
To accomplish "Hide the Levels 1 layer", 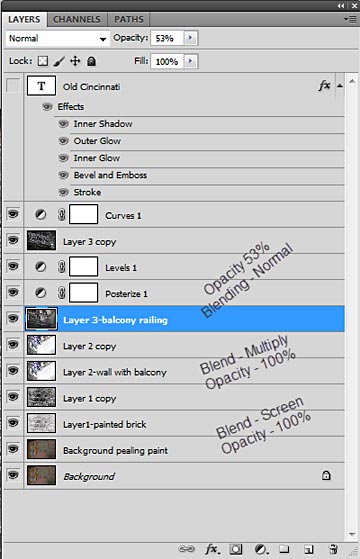I will pyautogui.click(x=13, y=266).
